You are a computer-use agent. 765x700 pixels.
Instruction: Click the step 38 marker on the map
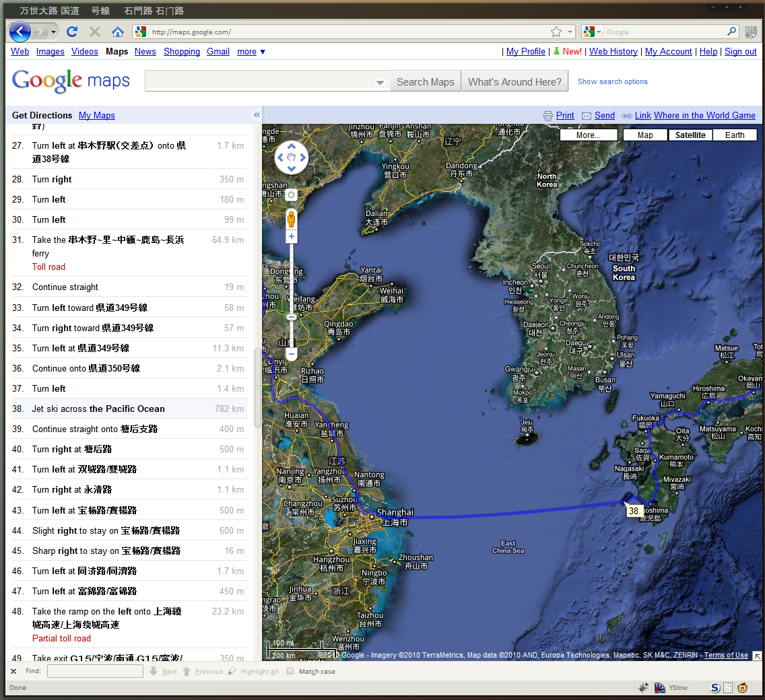[x=634, y=511]
